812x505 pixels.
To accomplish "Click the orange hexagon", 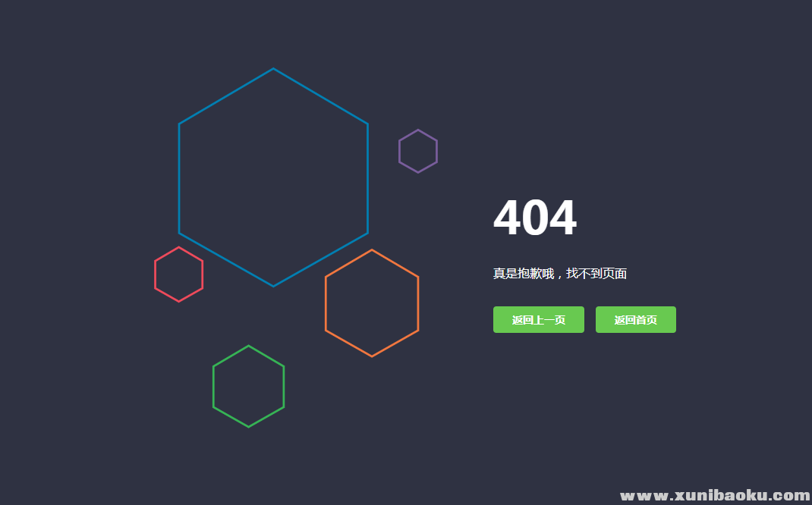I will coord(372,303).
